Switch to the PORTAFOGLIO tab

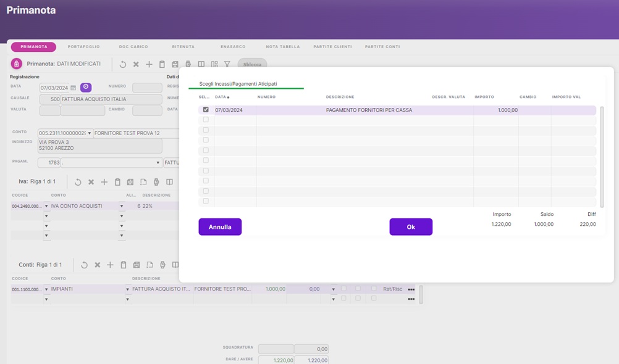click(83, 47)
